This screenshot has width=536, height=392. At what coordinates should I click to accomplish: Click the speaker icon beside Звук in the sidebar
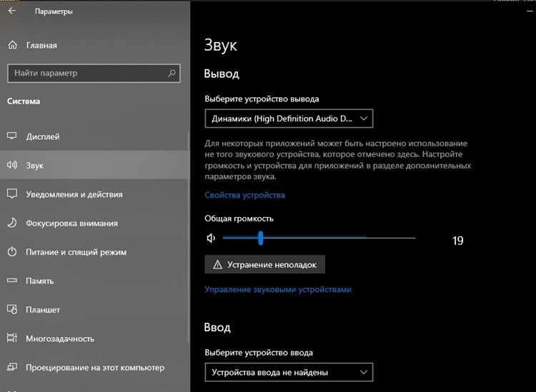point(12,165)
